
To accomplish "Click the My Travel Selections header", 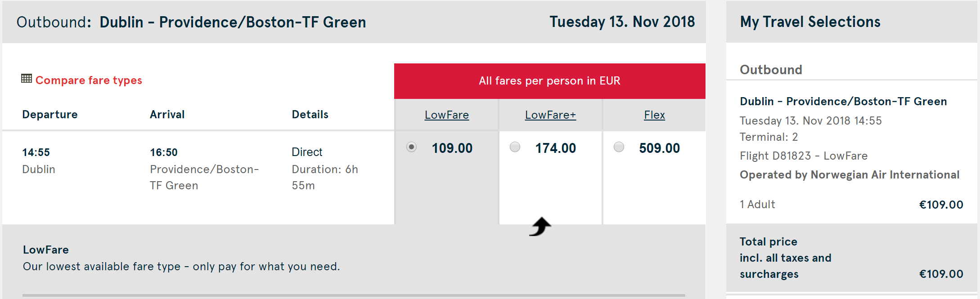I will click(x=810, y=22).
